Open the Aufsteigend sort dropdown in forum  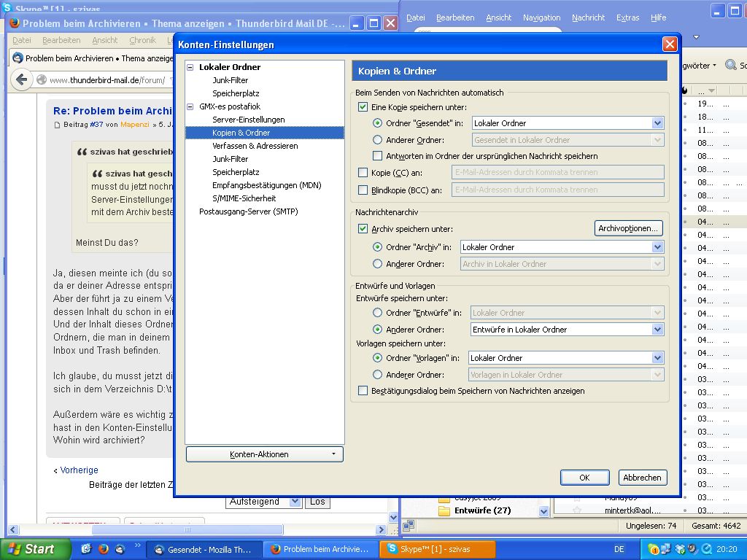click(x=264, y=502)
